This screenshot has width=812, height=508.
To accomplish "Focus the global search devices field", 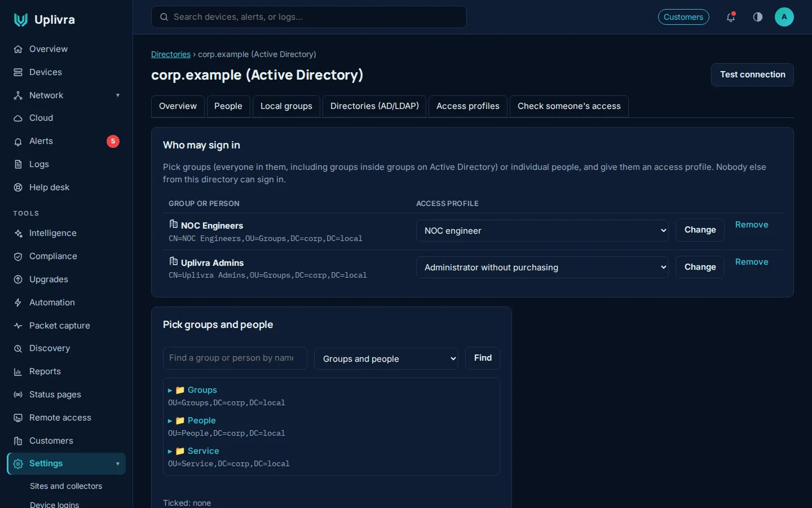I will 309,17.
